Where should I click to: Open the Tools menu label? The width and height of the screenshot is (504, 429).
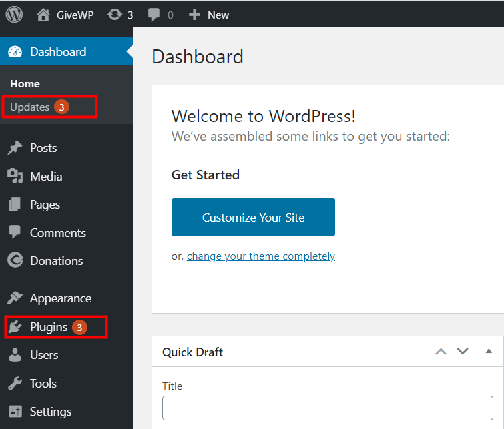coord(43,383)
